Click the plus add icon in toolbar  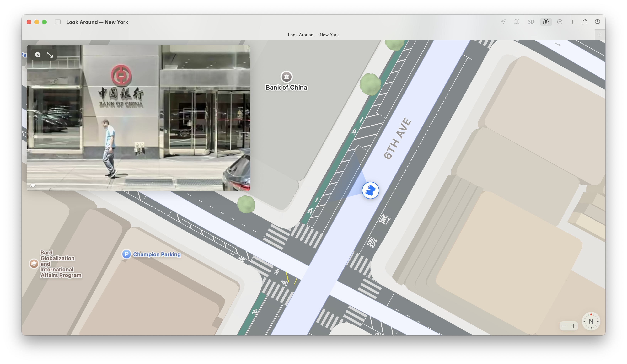[572, 22]
